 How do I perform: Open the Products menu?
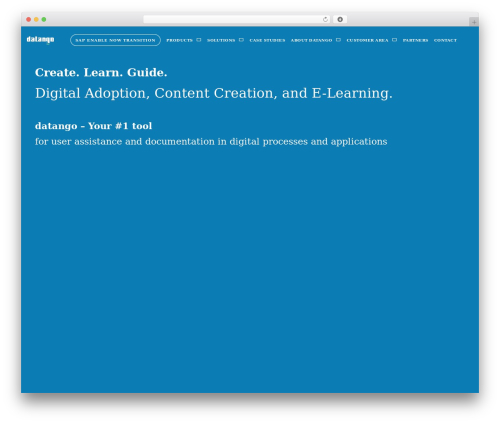coord(179,40)
